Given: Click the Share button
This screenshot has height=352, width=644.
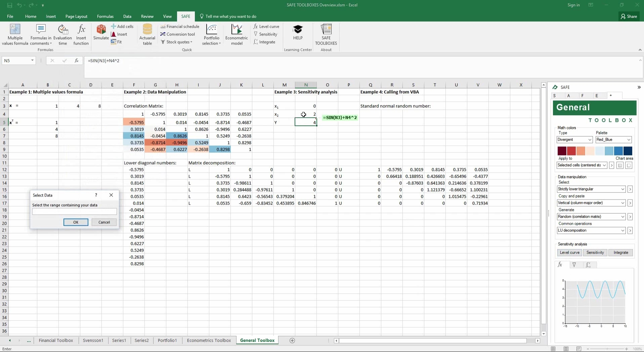Looking at the screenshot, I should tap(629, 16).
